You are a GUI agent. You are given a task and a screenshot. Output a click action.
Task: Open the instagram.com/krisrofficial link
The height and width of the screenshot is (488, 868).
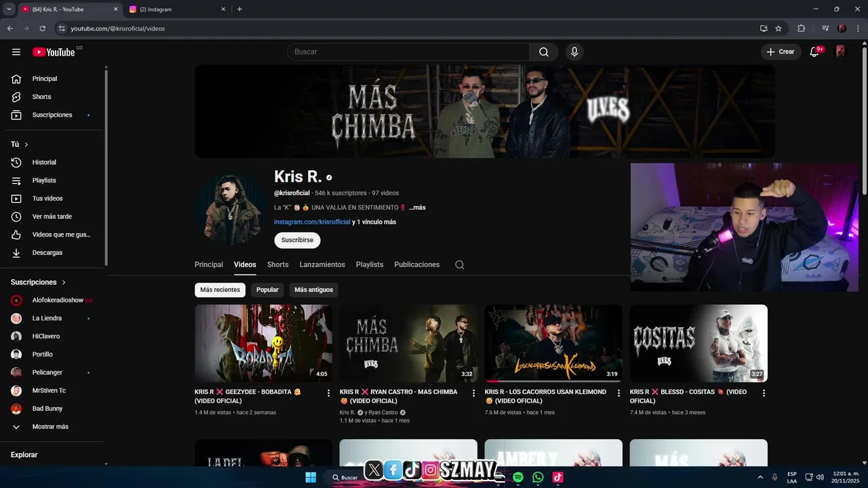click(x=312, y=222)
